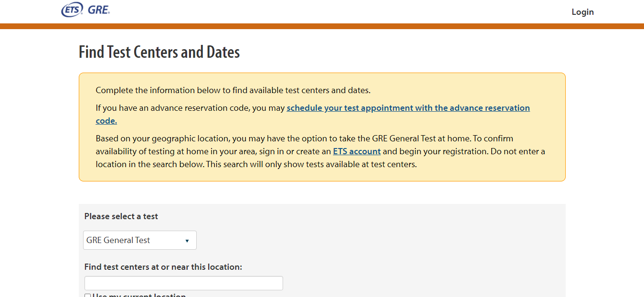Screen dimensions: 644x297
Task: Click the If you have an advance reservation text
Action: (x=190, y=108)
